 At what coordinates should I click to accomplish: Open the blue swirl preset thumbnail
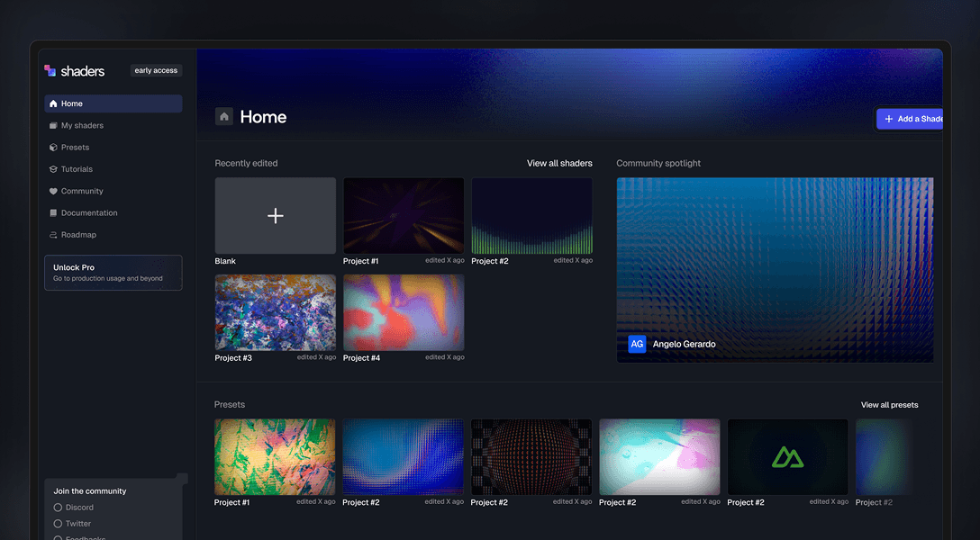[404, 457]
